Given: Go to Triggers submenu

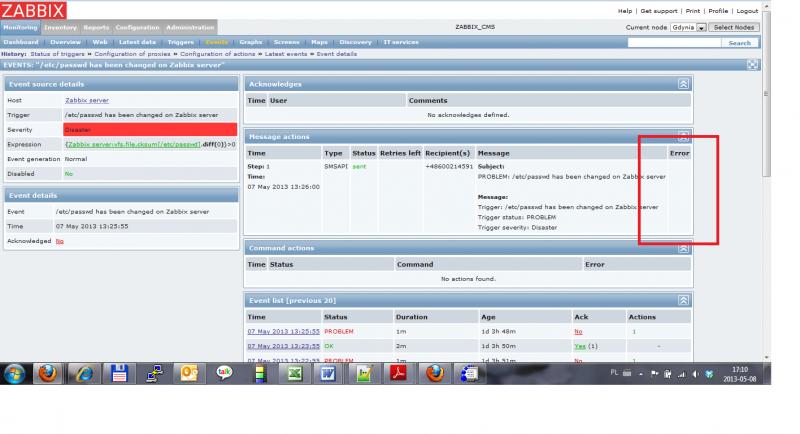Looking at the screenshot, I should click(181, 42).
